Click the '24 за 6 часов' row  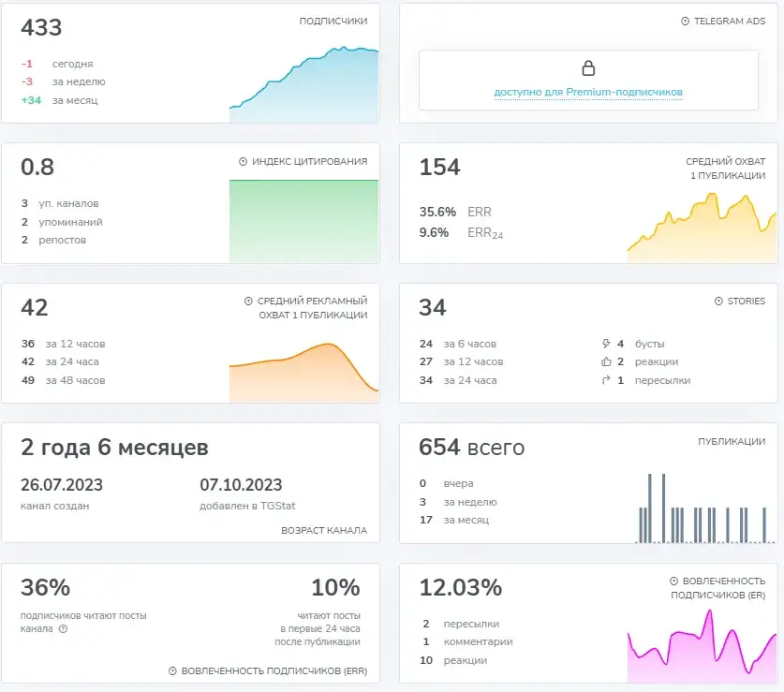click(458, 344)
